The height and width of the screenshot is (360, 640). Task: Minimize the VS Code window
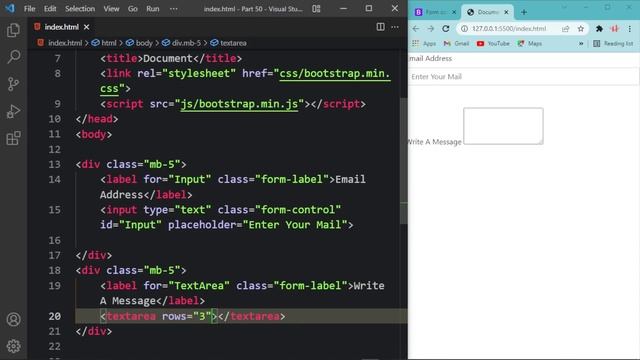[343, 9]
